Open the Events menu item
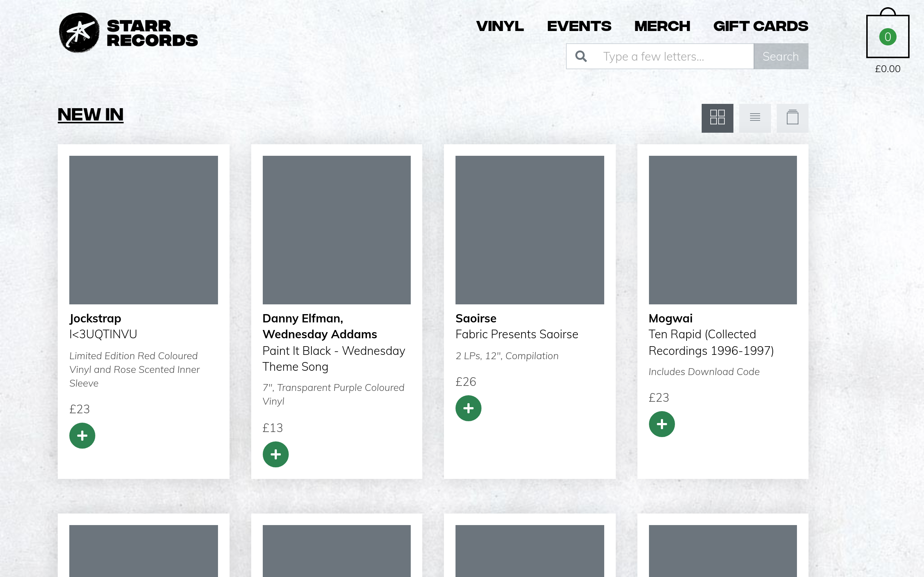The height and width of the screenshot is (577, 924). click(x=579, y=26)
